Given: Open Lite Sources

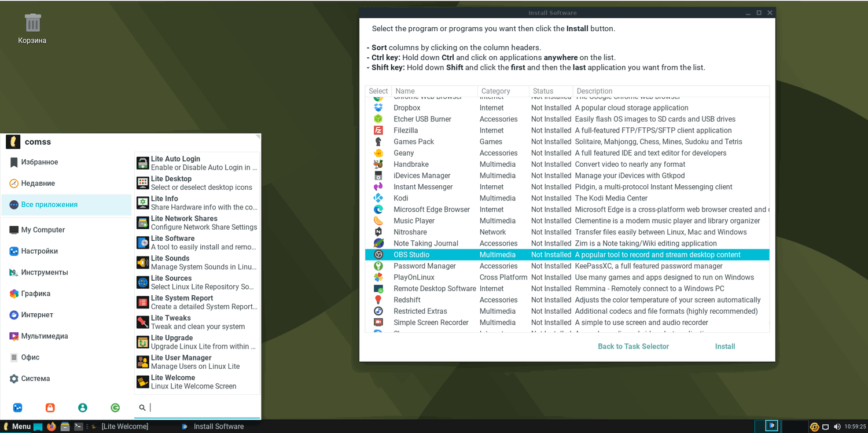Looking at the screenshot, I should pos(197,282).
